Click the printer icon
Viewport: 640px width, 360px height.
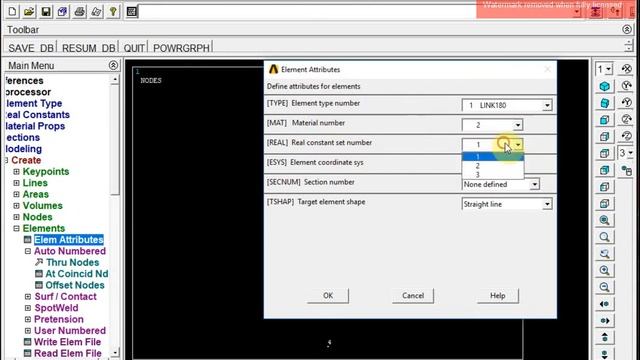click(x=80, y=11)
